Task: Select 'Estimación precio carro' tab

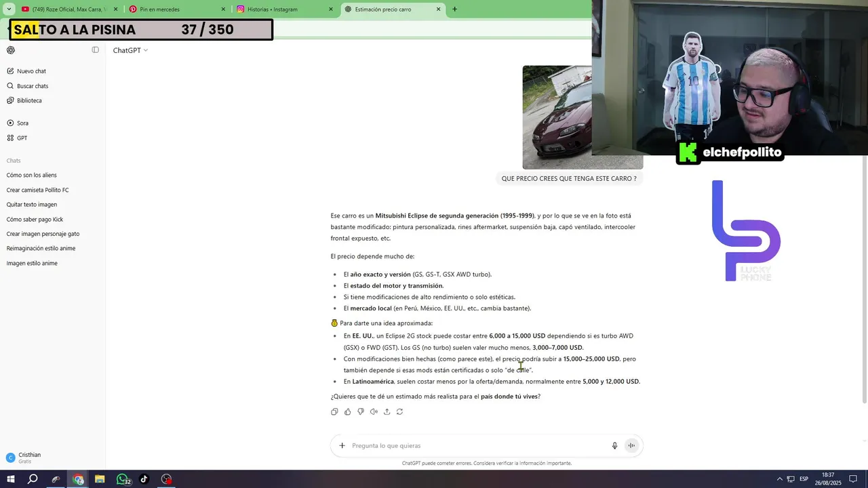Action: click(392, 9)
